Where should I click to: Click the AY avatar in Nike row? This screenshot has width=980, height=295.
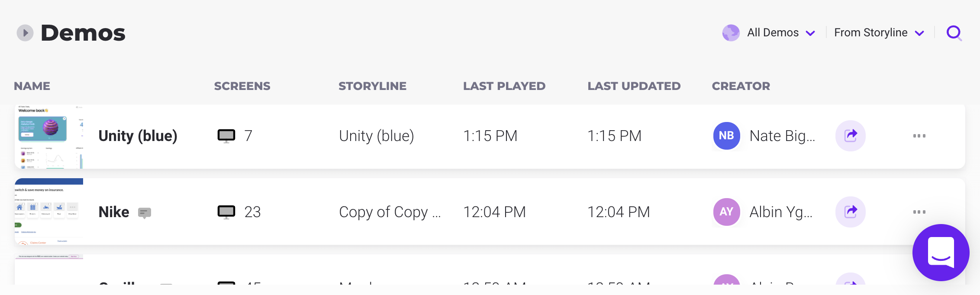(726, 212)
